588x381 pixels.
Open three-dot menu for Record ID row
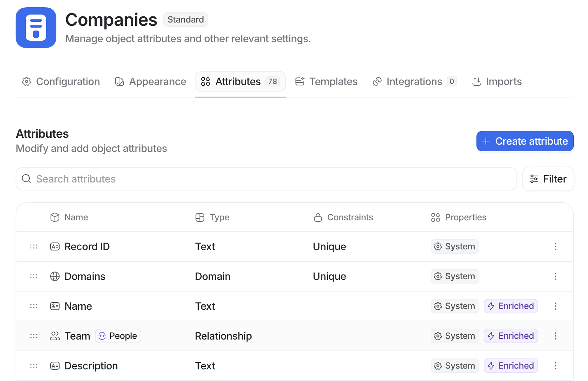(x=555, y=246)
